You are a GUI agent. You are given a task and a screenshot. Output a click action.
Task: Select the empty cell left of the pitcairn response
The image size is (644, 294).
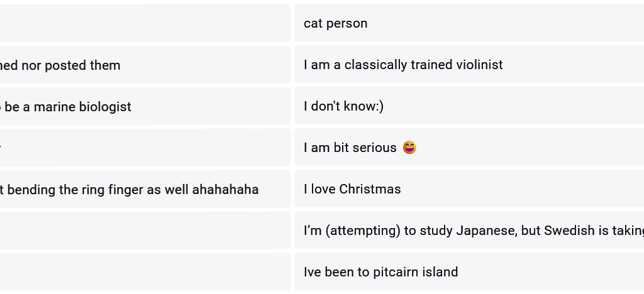tap(145, 272)
